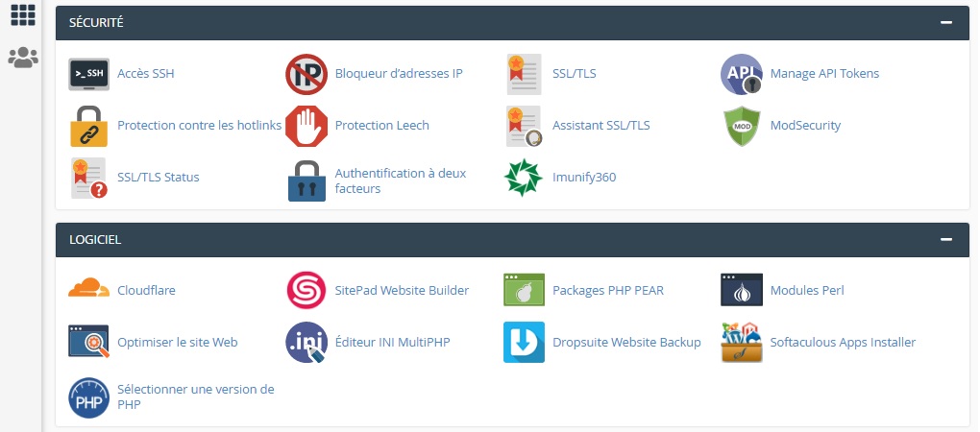Open the Softaculous Apps Installer icon

(742, 342)
